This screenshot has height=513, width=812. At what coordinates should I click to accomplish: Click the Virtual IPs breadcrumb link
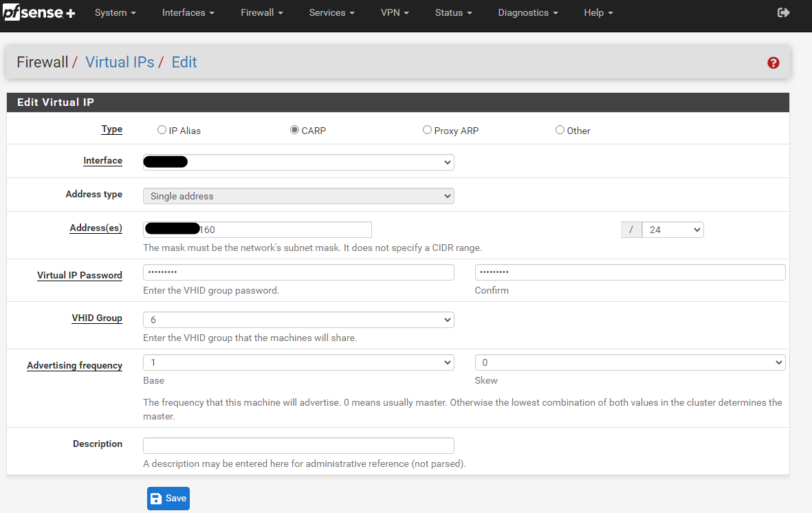[x=120, y=62]
